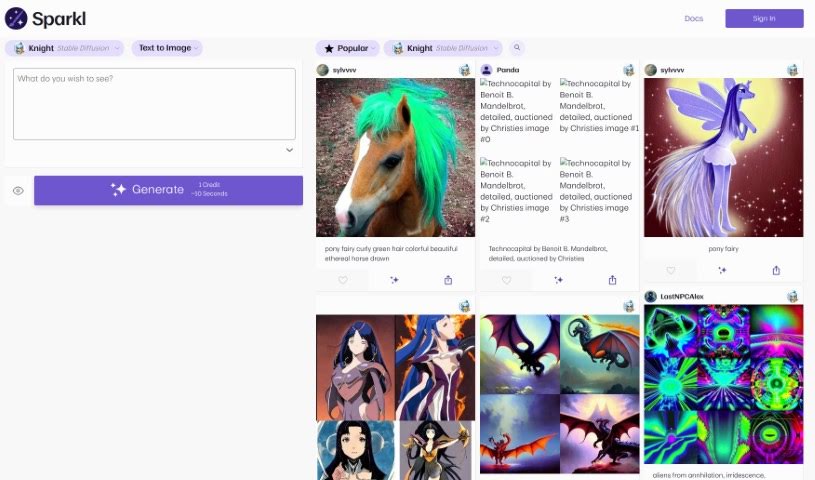Open the Panda user avatar
This screenshot has width=815, height=480.
click(487, 70)
